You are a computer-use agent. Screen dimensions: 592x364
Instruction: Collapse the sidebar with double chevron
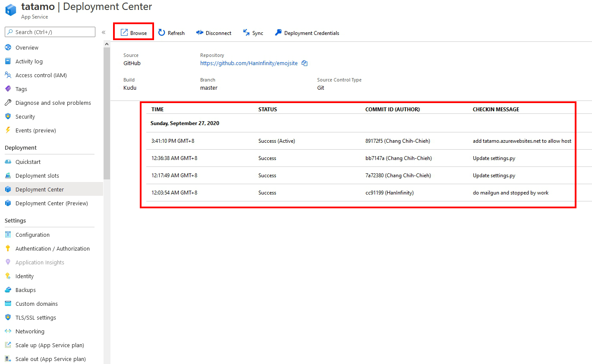point(104,32)
